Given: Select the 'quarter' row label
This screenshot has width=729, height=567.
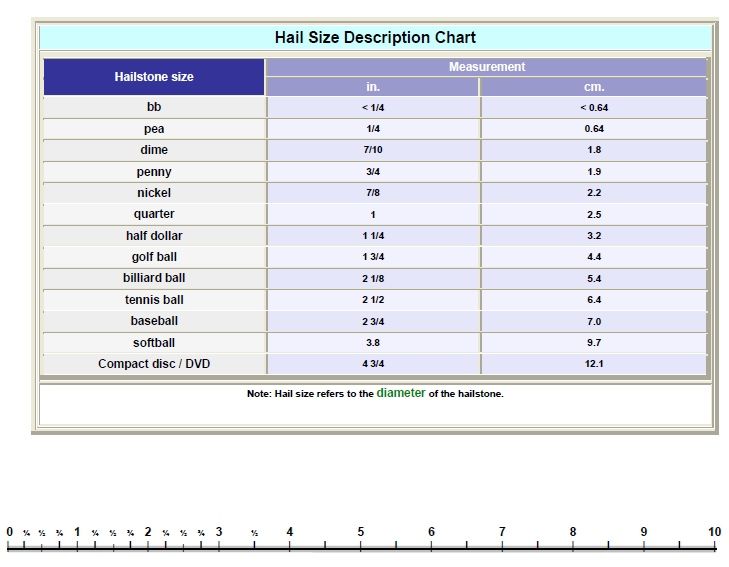Looking at the screenshot, I should [x=154, y=214].
